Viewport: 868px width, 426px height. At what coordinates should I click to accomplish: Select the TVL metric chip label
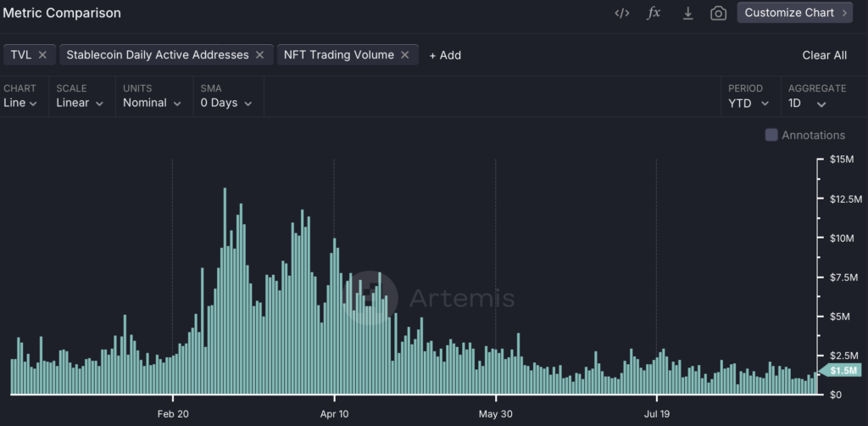(x=21, y=55)
